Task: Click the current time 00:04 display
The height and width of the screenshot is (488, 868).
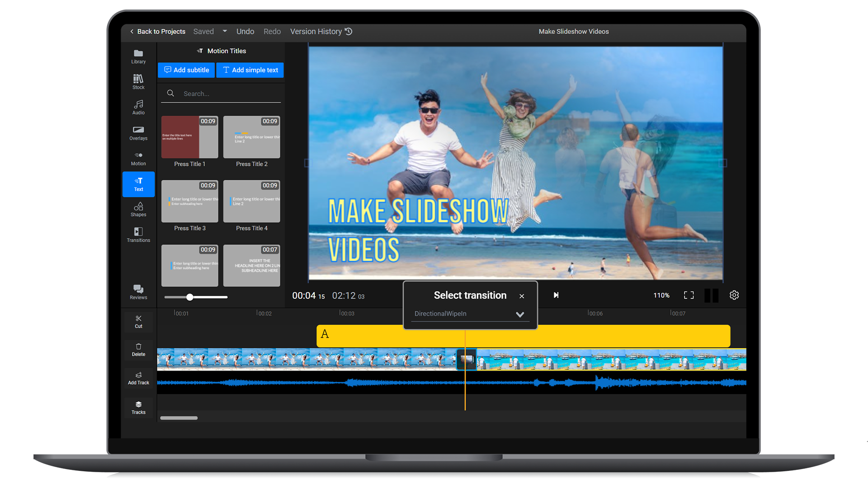Action: click(x=308, y=296)
